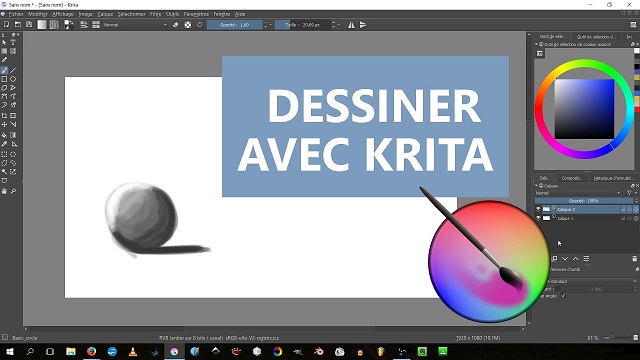Open the layer filter dropdown
Viewport: 640px width, 360px height.
(631, 193)
